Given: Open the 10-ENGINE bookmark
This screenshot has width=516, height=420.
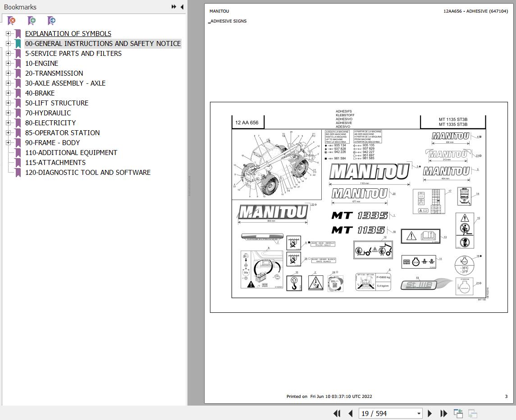Looking at the screenshot, I should (x=42, y=63).
